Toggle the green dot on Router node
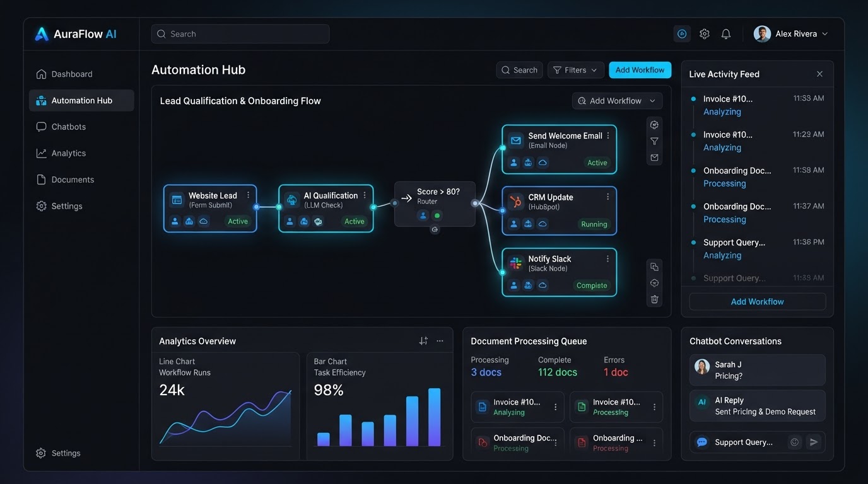The image size is (868, 484). pyautogui.click(x=437, y=216)
